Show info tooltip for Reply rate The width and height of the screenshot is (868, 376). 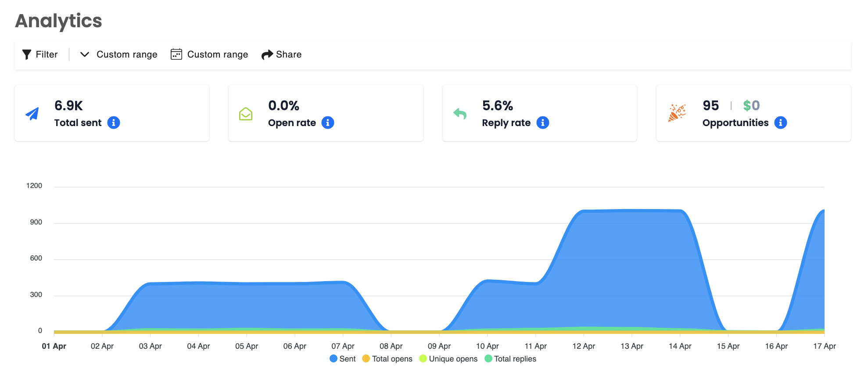tap(543, 123)
